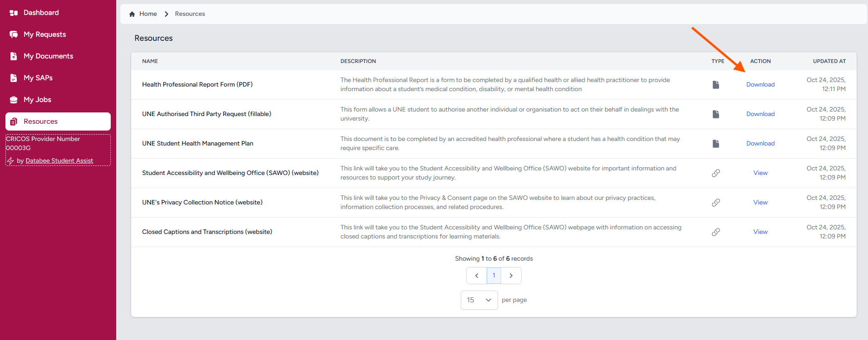Download the Health Professional Report Form (PDF)

tap(760, 85)
